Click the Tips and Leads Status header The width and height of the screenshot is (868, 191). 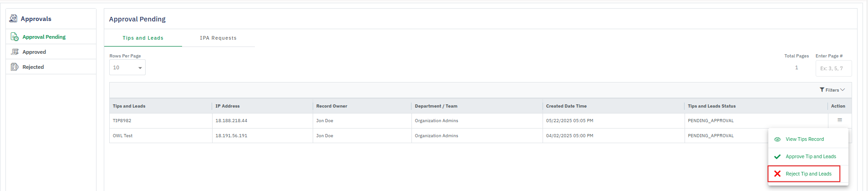coord(711,106)
